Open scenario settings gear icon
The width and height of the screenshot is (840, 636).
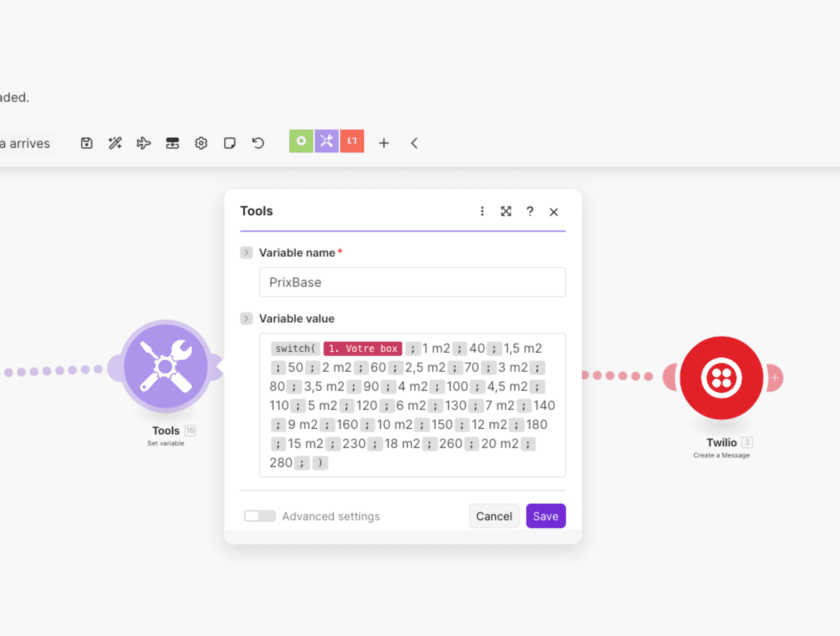pyautogui.click(x=201, y=143)
